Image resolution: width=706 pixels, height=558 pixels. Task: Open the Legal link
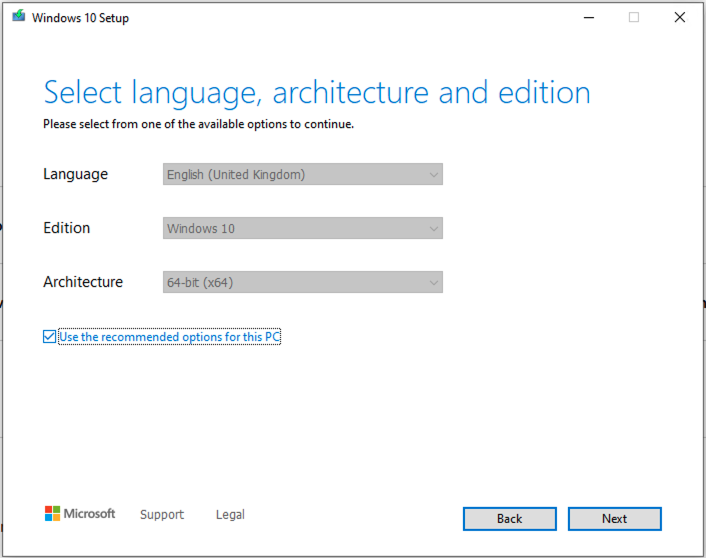coord(230,514)
